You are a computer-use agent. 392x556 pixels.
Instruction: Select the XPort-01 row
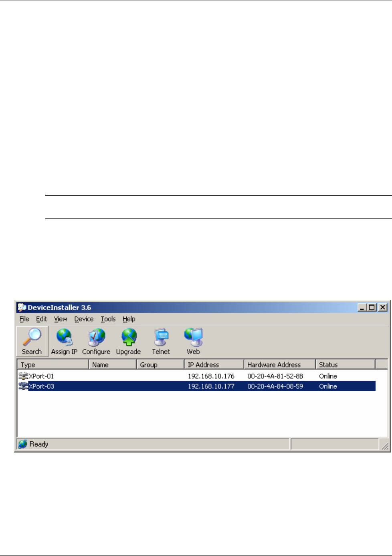(x=197, y=376)
